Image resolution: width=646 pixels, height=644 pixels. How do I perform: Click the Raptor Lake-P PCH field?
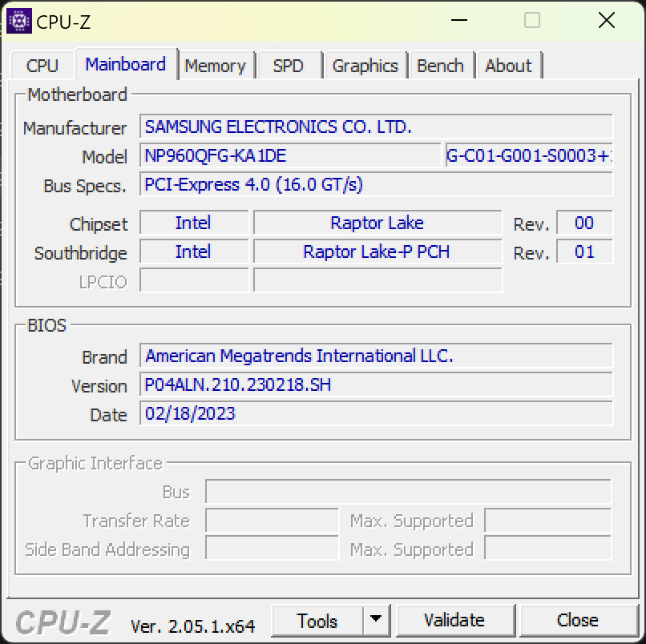[378, 252]
